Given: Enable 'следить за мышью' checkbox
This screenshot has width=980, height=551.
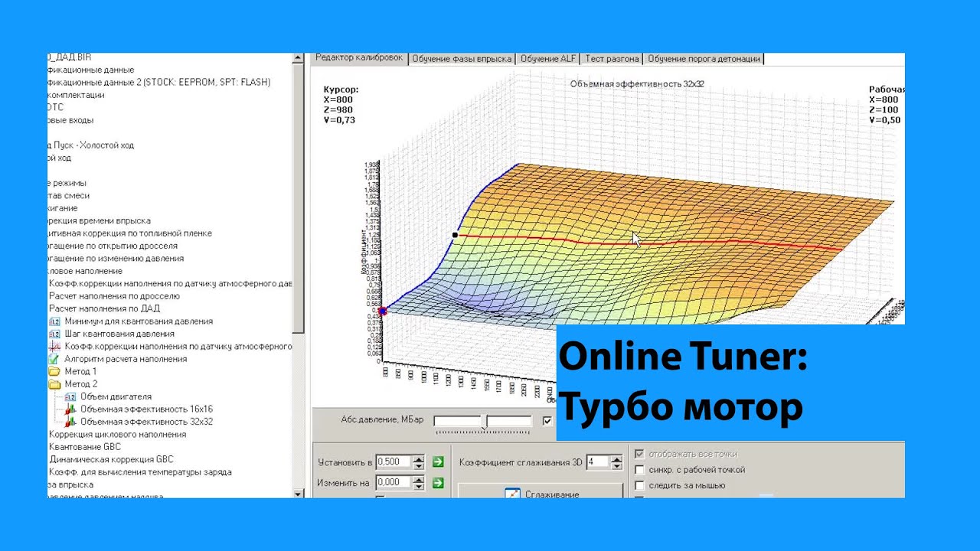Looking at the screenshot, I should point(639,485).
